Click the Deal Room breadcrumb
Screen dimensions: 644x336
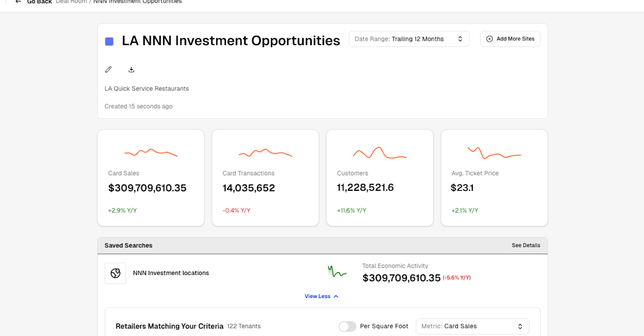[x=71, y=2]
